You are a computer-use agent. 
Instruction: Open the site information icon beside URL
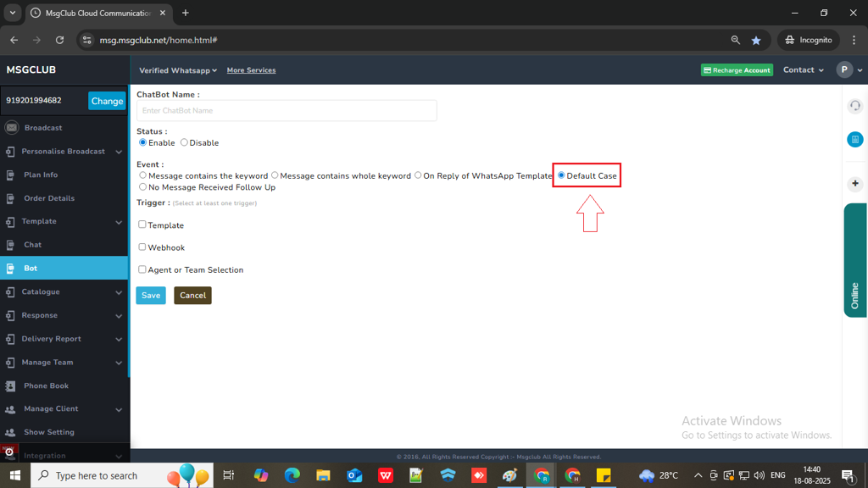87,40
